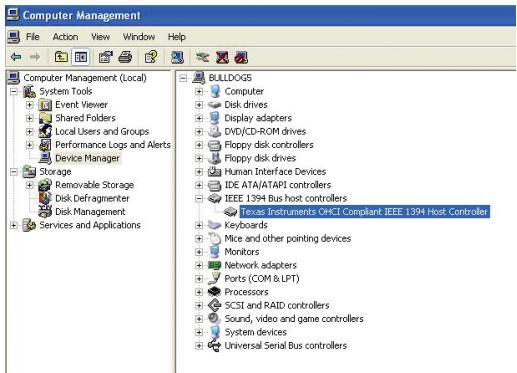Open the Window menu

(139, 37)
